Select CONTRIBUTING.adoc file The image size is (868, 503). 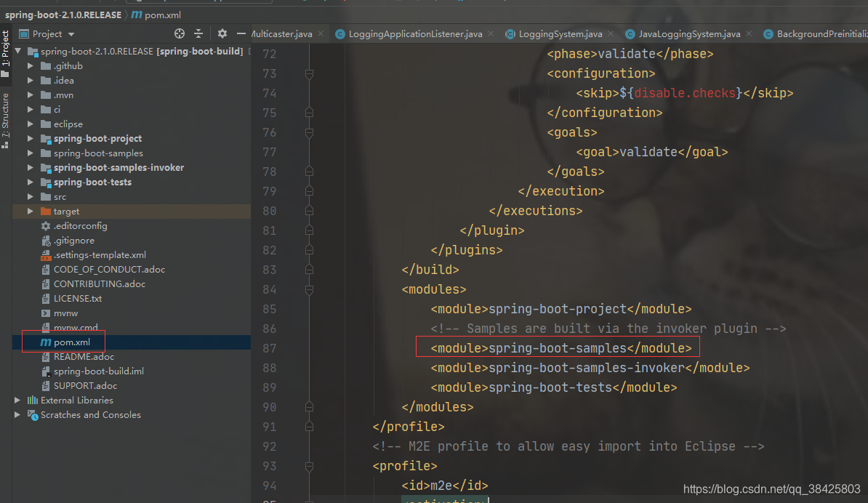click(x=100, y=284)
